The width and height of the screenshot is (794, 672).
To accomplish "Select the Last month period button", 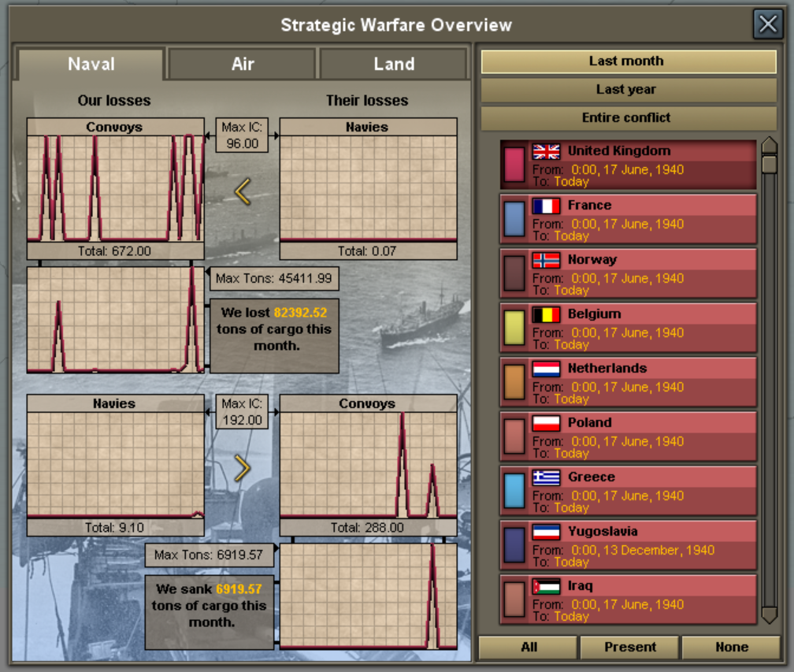I will 628,61.
